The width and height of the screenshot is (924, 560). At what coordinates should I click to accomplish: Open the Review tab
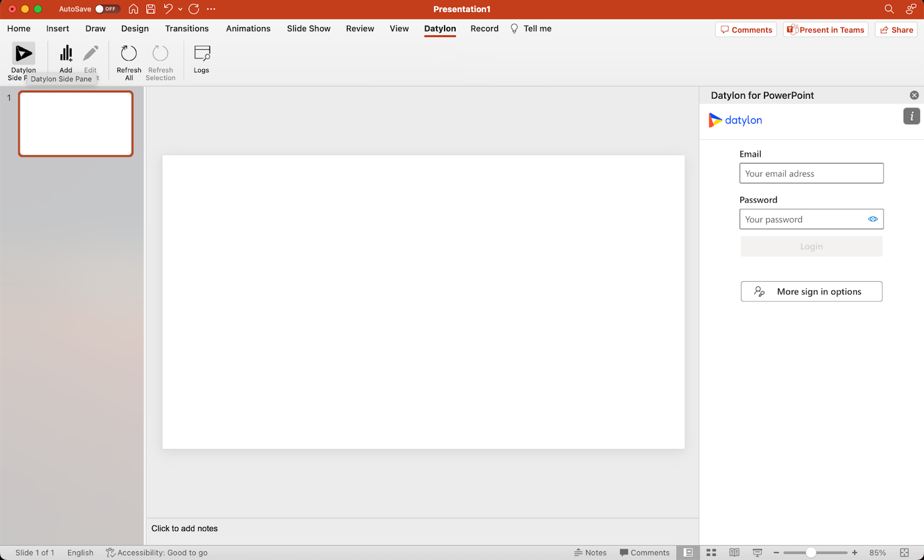click(360, 28)
